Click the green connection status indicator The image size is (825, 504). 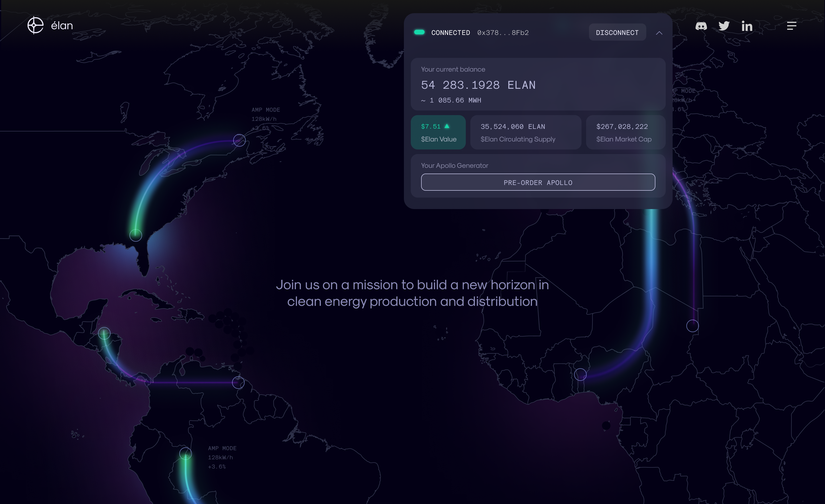coord(420,32)
